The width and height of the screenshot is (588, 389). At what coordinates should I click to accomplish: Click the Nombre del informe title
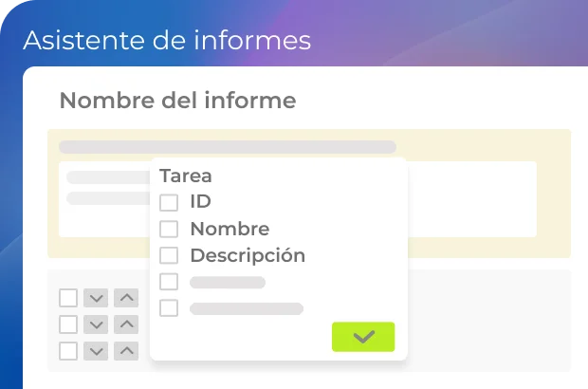[x=177, y=101]
